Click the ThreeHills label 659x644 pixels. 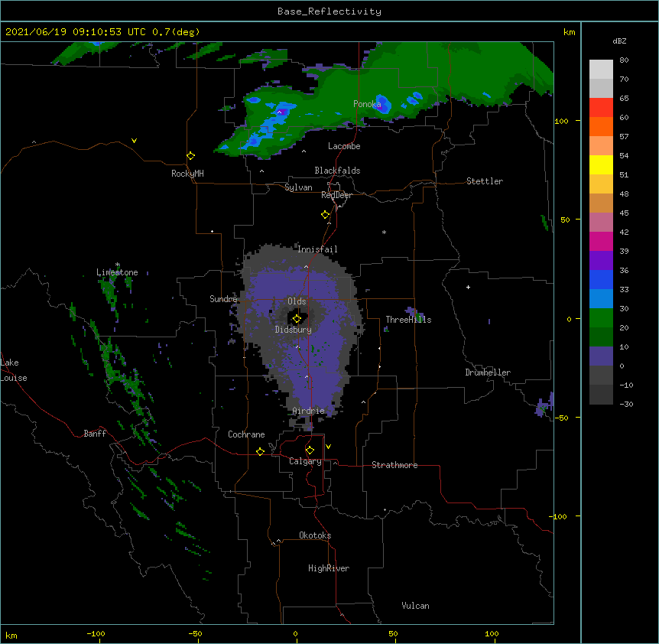click(x=408, y=320)
